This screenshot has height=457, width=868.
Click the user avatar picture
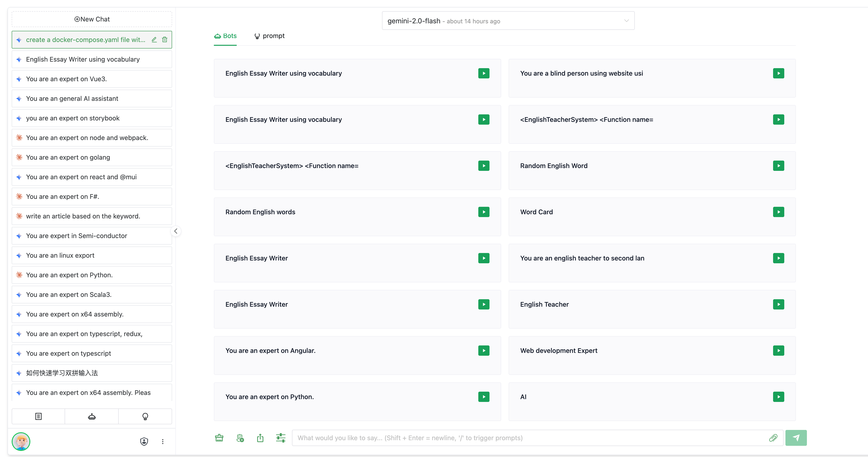pyautogui.click(x=21, y=442)
